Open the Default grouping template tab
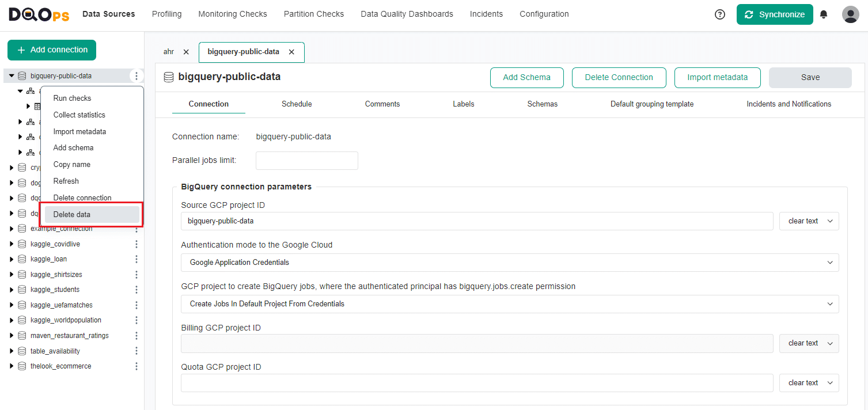 click(x=652, y=104)
